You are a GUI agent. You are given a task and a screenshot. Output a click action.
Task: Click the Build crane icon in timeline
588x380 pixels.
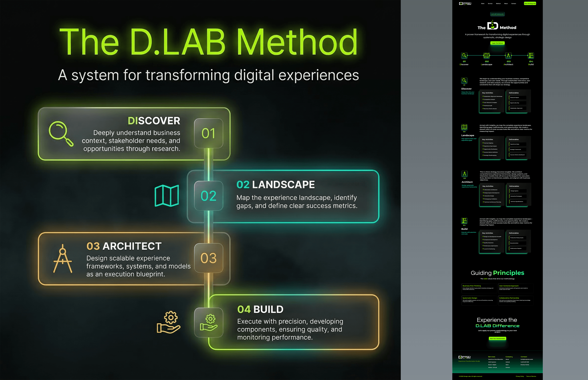click(531, 55)
